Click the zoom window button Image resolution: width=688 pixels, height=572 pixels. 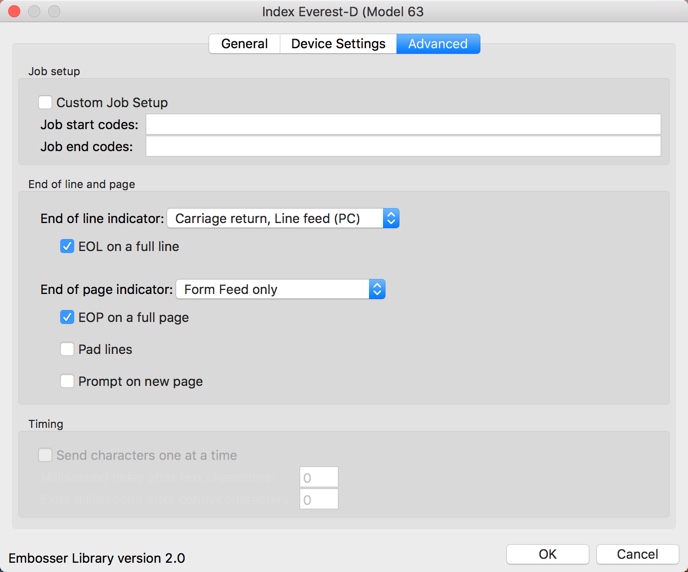click(x=54, y=12)
